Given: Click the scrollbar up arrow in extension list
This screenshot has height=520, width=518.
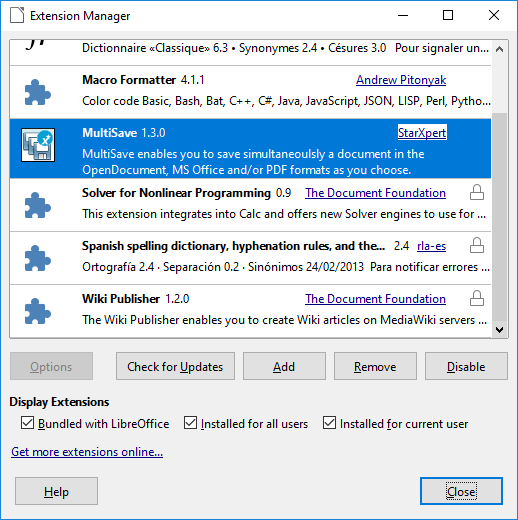Looking at the screenshot, I should point(499,49).
